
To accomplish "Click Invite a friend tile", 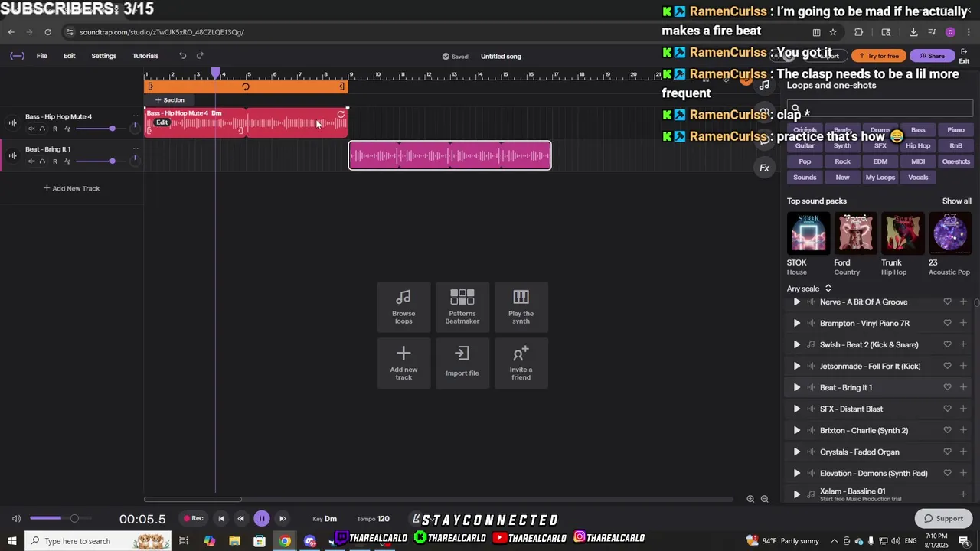I will 521,364.
